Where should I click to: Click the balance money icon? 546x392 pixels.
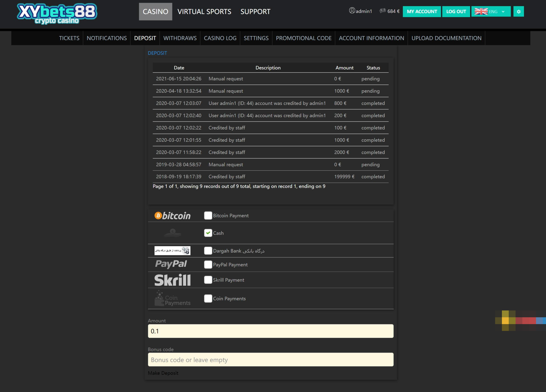[382, 11]
